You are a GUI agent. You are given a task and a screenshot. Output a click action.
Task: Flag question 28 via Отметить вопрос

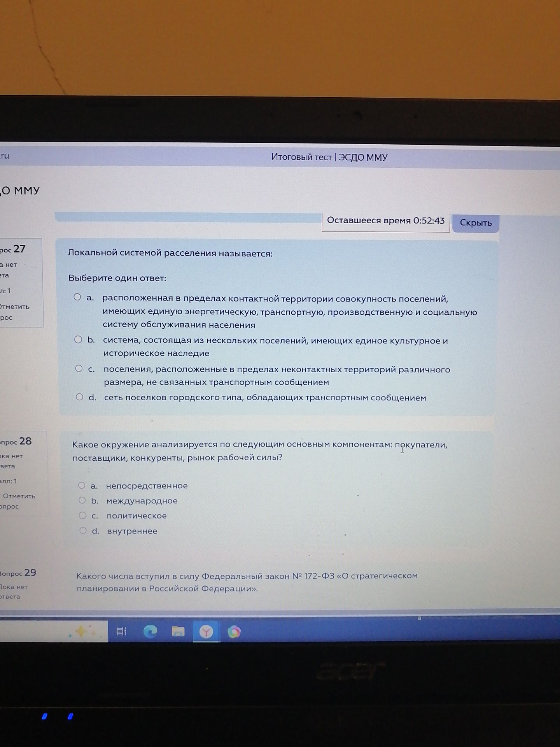coord(17,501)
